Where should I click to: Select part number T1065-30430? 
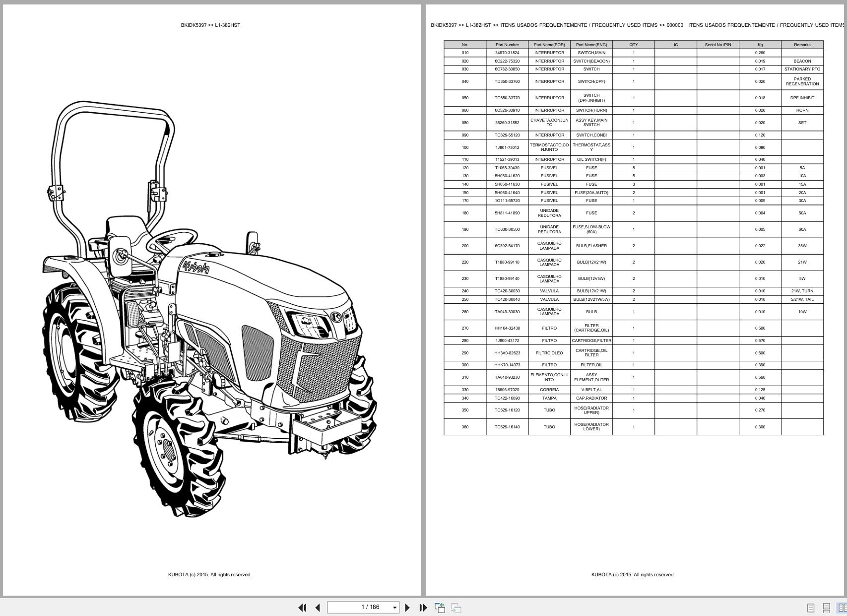[507, 168]
